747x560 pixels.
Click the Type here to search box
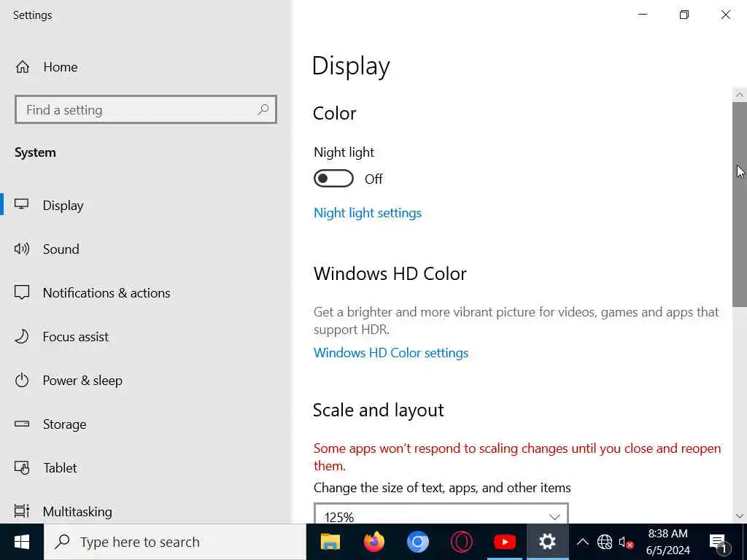click(175, 542)
